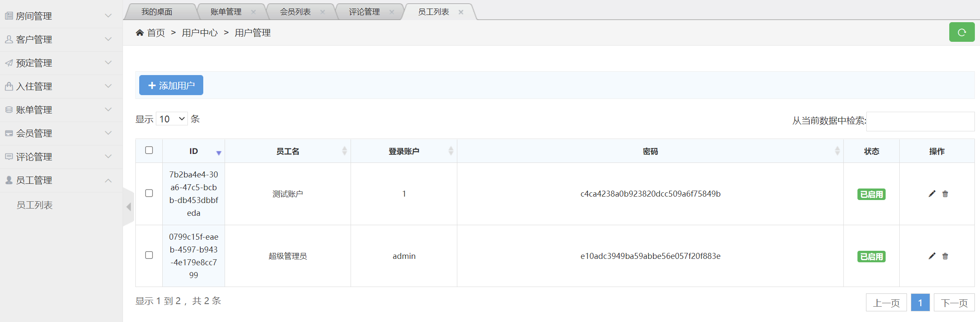Delete 超级管理员 using the trash icon

pos(945,256)
